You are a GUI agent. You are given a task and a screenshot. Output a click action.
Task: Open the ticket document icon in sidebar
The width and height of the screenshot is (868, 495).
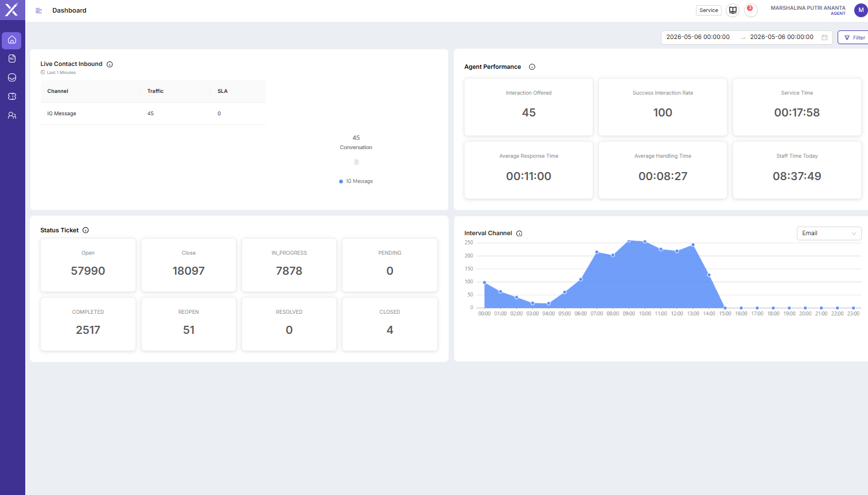[11, 59]
